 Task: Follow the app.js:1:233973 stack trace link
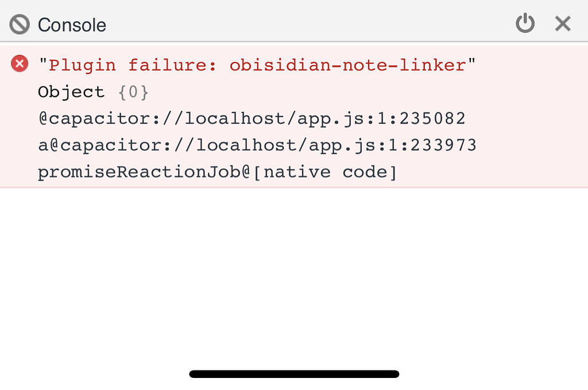(257, 145)
